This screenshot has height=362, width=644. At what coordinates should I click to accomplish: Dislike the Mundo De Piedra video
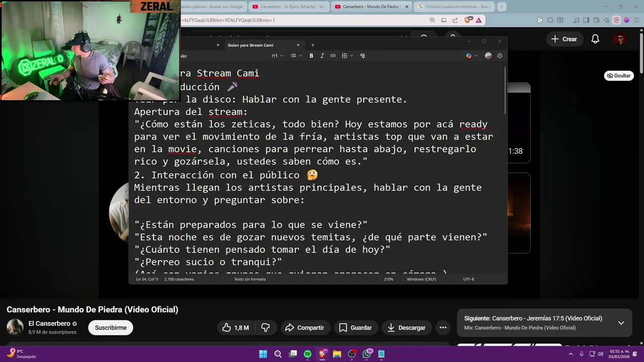coord(266,328)
